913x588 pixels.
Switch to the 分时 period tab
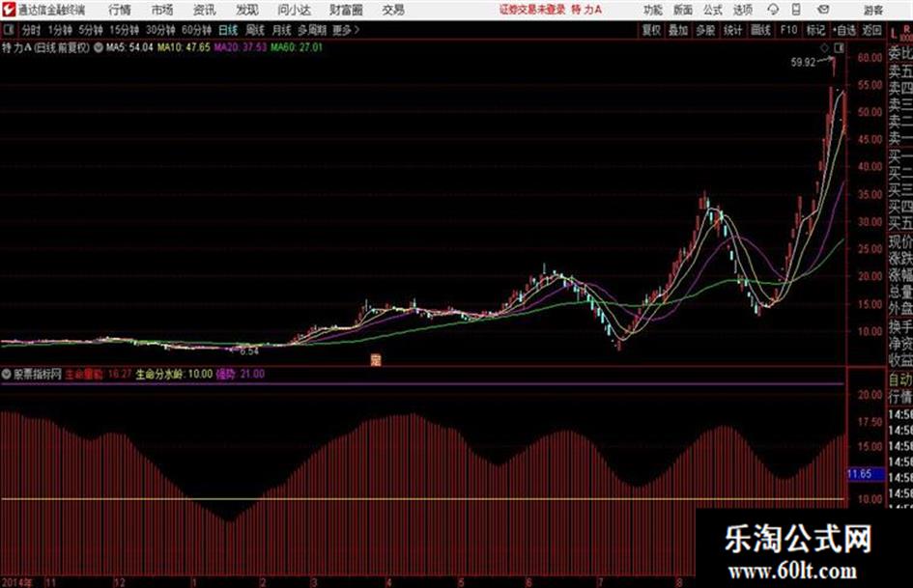tap(32, 30)
